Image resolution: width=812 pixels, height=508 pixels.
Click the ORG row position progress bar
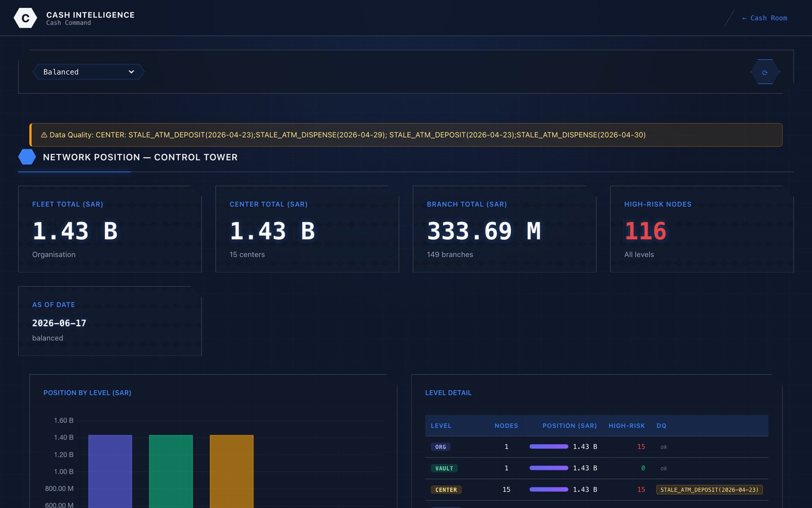549,446
